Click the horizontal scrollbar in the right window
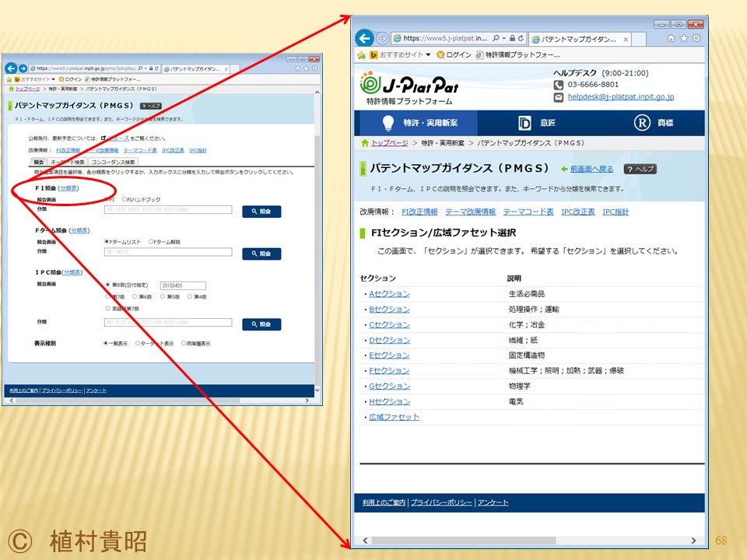 click(x=464, y=541)
